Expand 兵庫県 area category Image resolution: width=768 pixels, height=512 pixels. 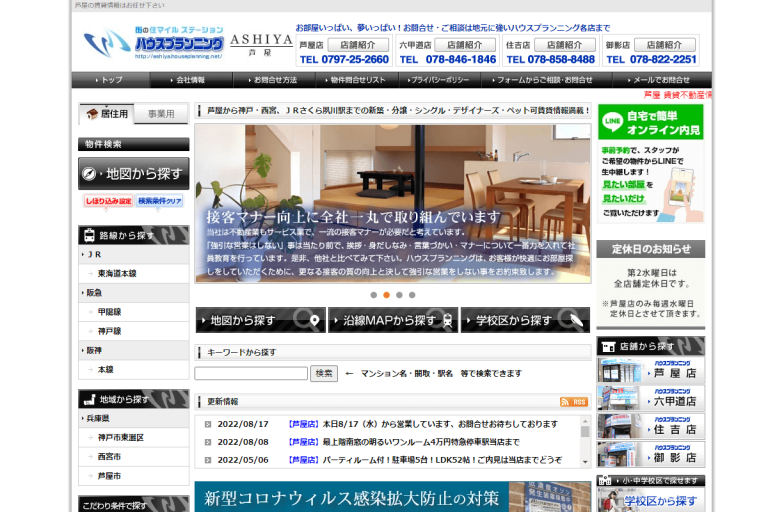133,418
